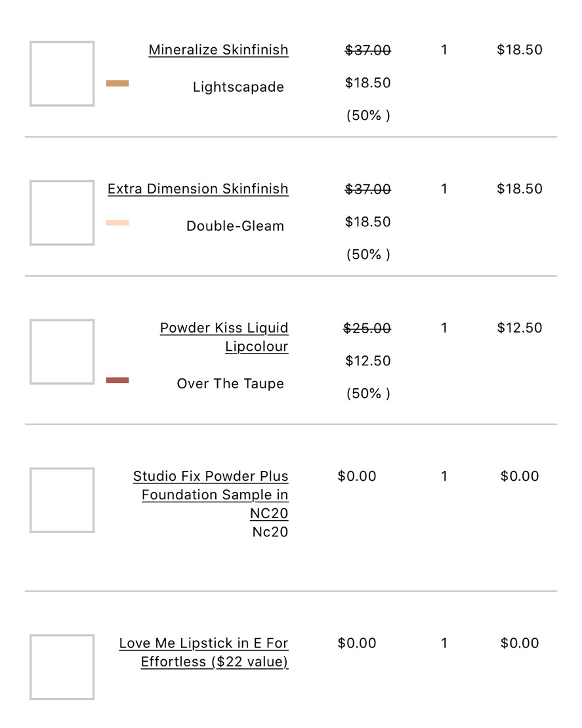Open the Mineralize Skinfinish product link
The height and width of the screenshot is (728, 582).
[x=218, y=50]
